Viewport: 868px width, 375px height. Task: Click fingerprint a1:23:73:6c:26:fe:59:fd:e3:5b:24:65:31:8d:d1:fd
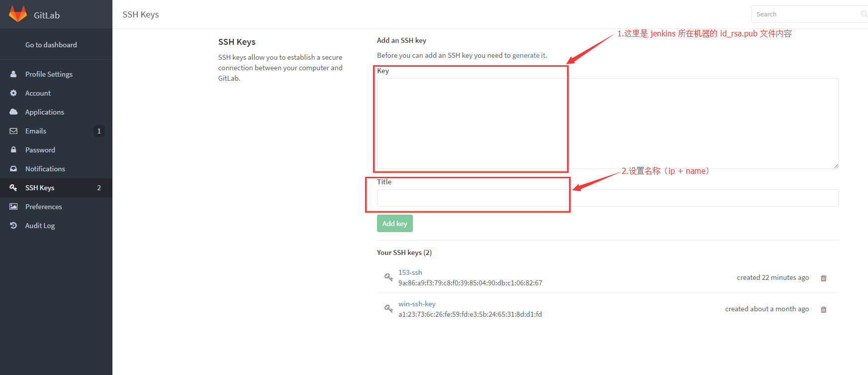pos(470,314)
